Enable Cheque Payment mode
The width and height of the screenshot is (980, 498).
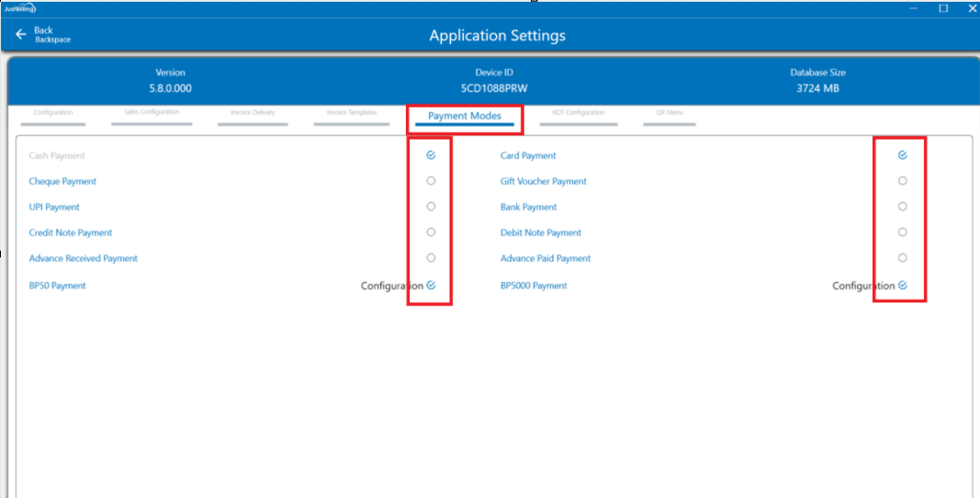431,181
